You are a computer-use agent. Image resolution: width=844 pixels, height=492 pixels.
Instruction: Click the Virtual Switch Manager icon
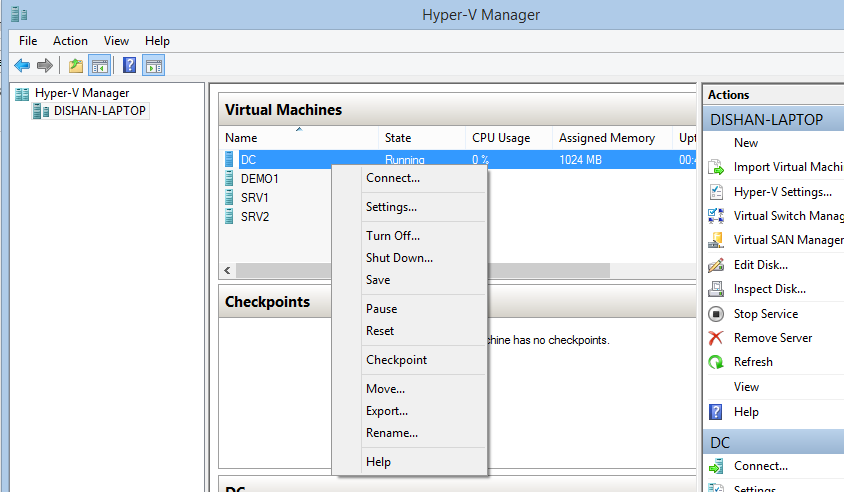[x=716, y=216]
